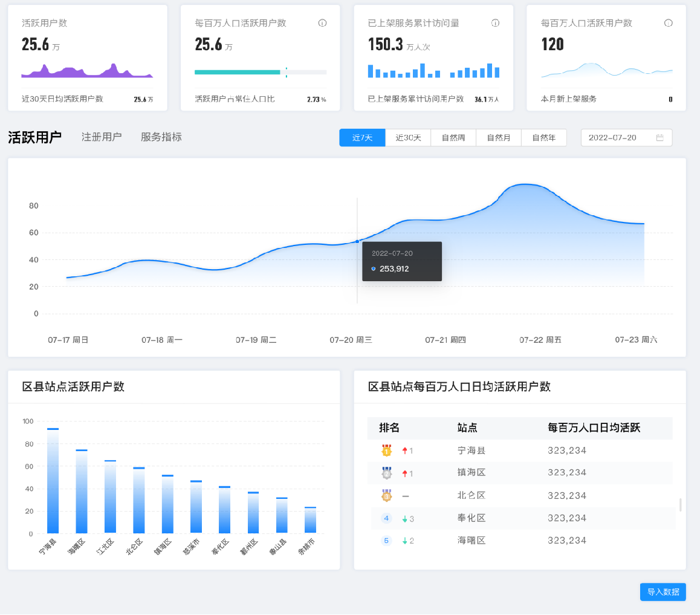Click 宁海县 in ranking table
Screen dimensions: 700x615
471,450
